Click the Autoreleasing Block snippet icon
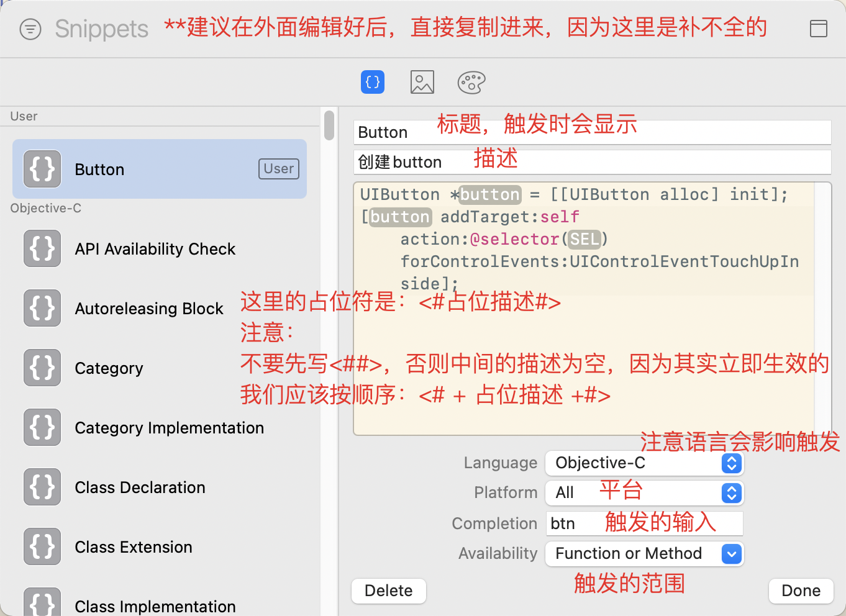Screen dimensions: 846x616 42,308
